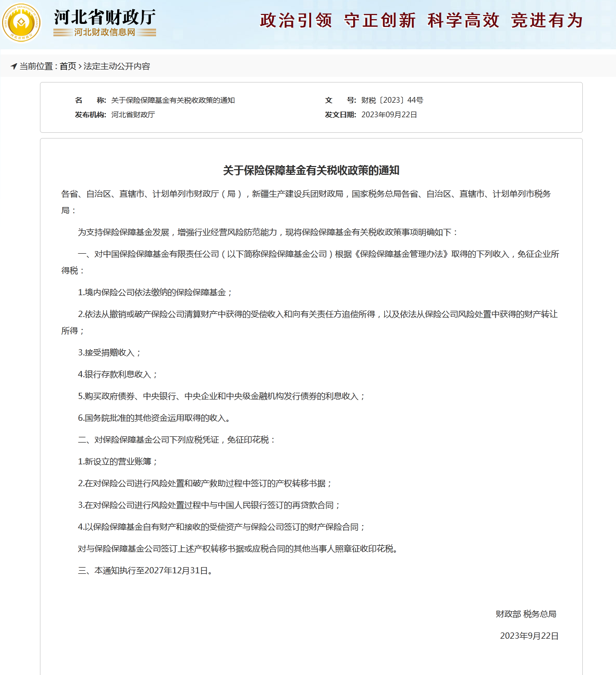The image size is (616, 675).
Task: Click the line 1.境内保险公司依法缴纳的保险保障基金
Action: 155,293
